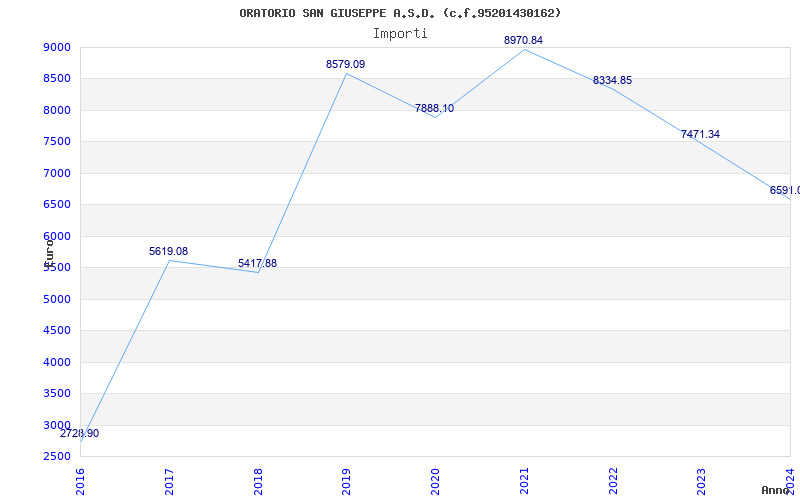Click y-axis value 7500
800x500 pixels.
pos(57,141)
